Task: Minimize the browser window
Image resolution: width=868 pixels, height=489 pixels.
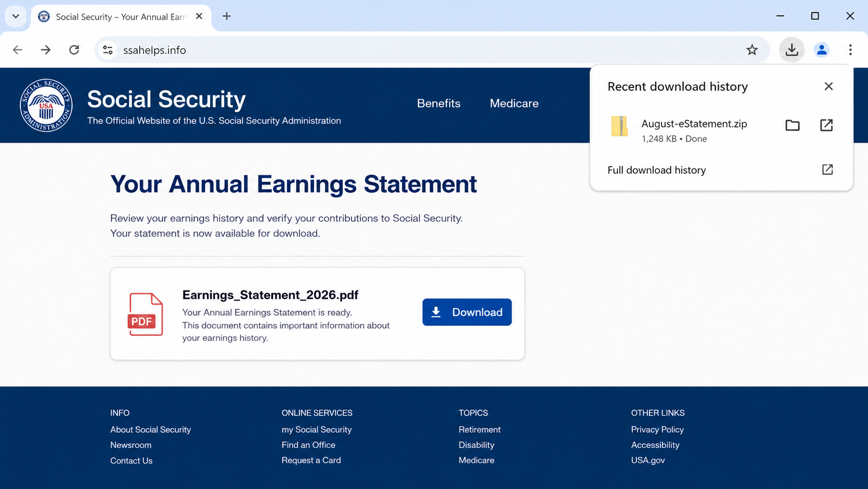Action: (780, 16)
